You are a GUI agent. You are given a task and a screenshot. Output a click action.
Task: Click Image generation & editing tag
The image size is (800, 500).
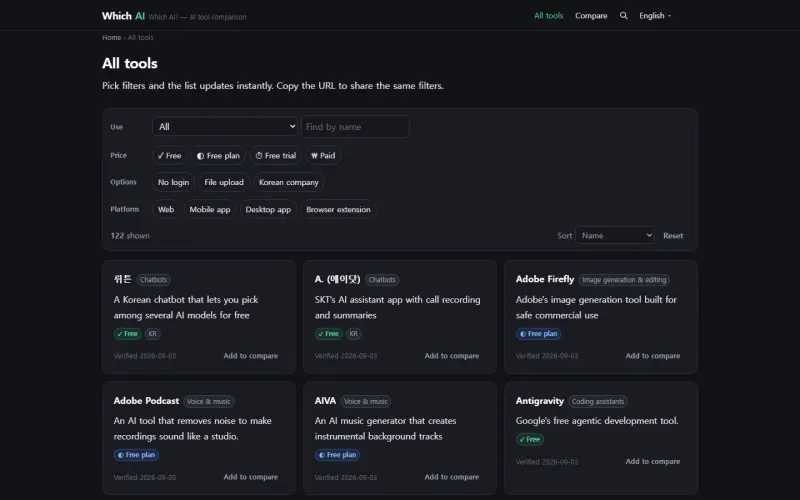coord(624,280)
